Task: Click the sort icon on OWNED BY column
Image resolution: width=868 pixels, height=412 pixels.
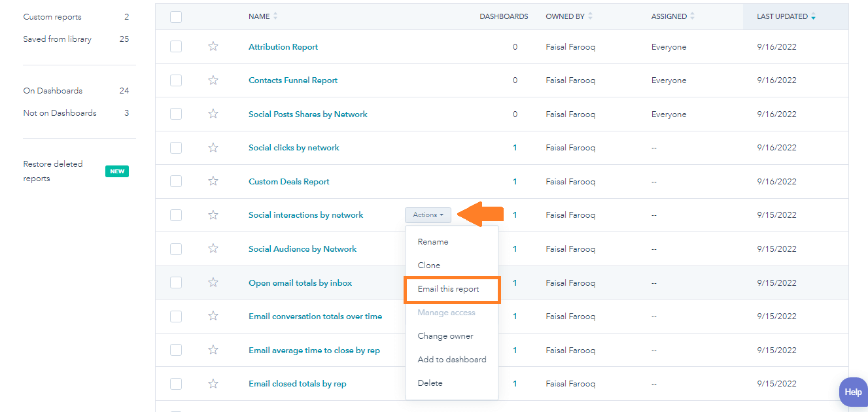Action: (x=591, y=16)
